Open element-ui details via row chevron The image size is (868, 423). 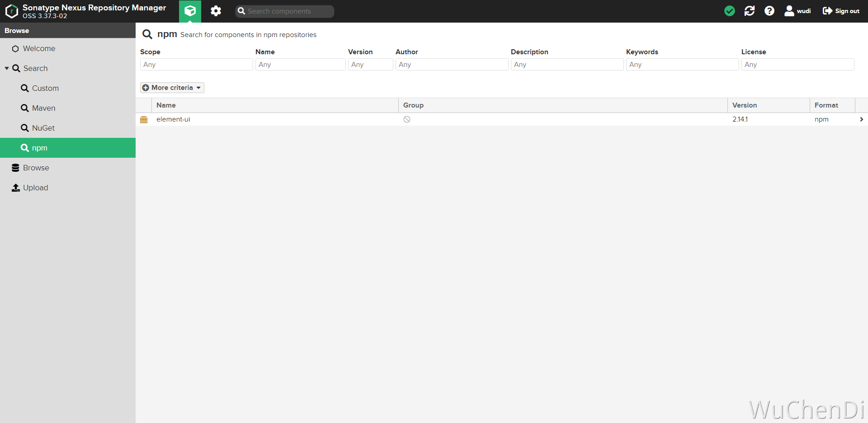point(861,119)
